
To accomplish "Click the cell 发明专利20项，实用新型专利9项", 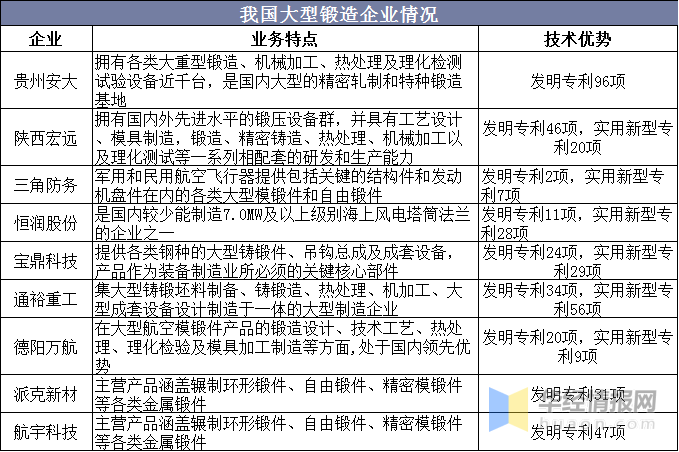I will [578, 346].
